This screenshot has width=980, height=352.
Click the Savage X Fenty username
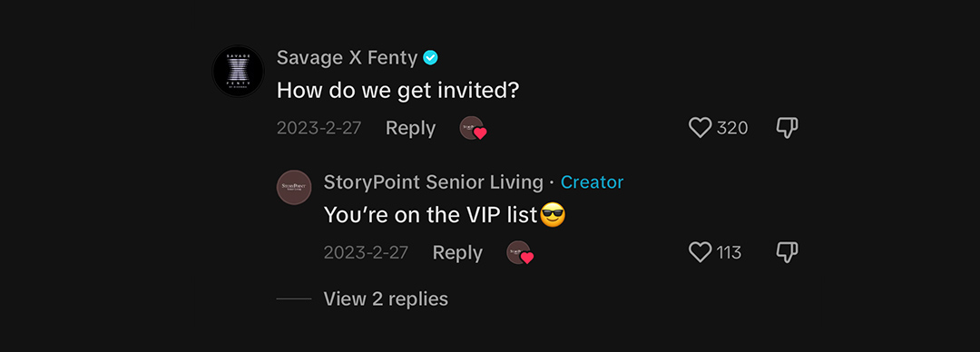coord(347,57)
